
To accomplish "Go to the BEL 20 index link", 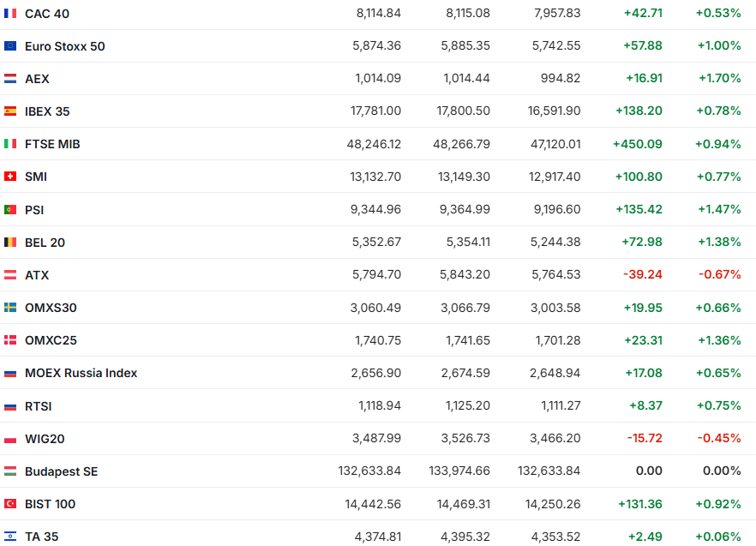I will (x=45, y=243).
